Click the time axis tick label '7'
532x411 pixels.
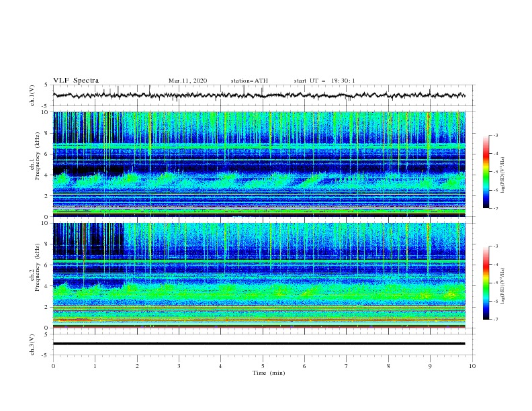(x=347, y=366)
